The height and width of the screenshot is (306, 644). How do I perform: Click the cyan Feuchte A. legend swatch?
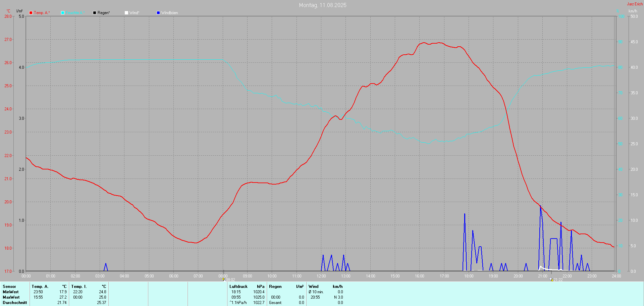click(x=63, y=13)
